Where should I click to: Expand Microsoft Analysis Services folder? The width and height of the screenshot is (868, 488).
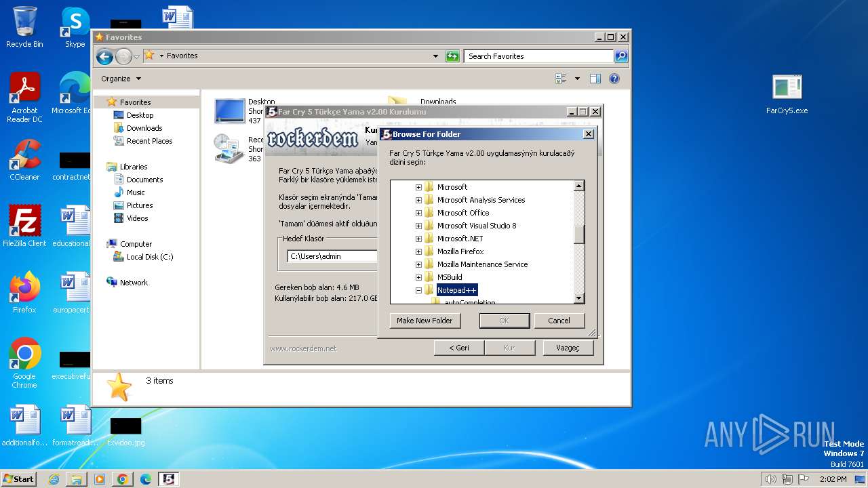tap(418, 200)
